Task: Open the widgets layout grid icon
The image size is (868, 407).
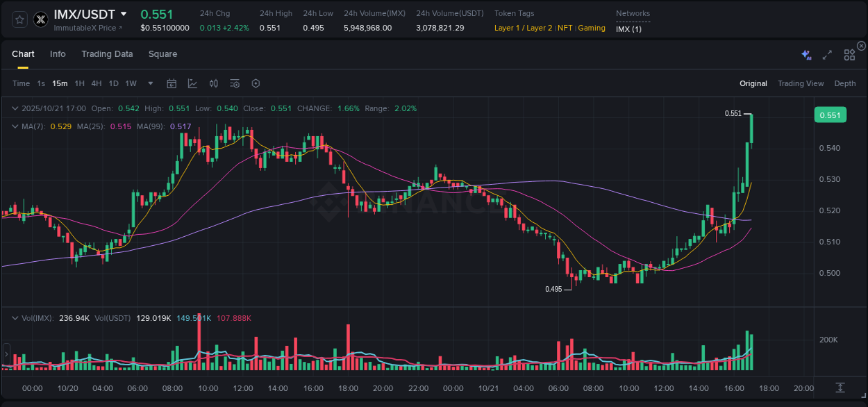Action: click(849, 54)
